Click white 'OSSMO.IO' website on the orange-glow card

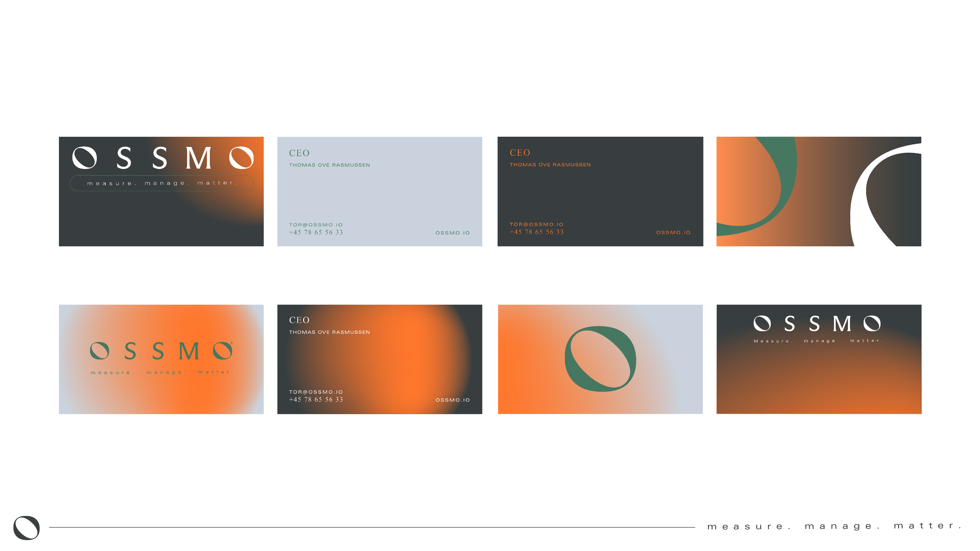(x=453, y=400)
